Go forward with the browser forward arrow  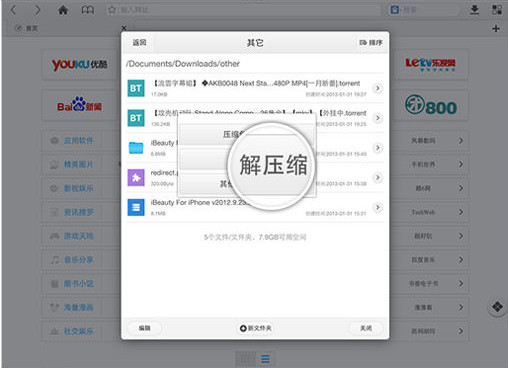pyautogui.click(x=37, y=10)
